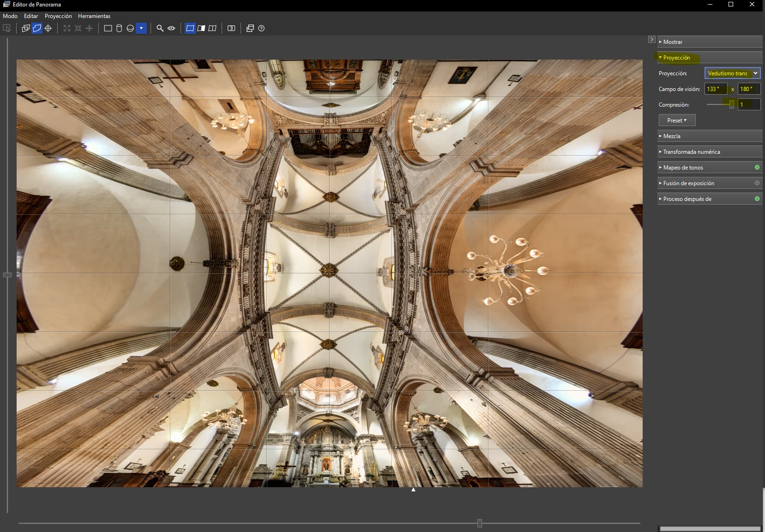Expand the Fusión de exposición section
765x532 pixels.
710,183
